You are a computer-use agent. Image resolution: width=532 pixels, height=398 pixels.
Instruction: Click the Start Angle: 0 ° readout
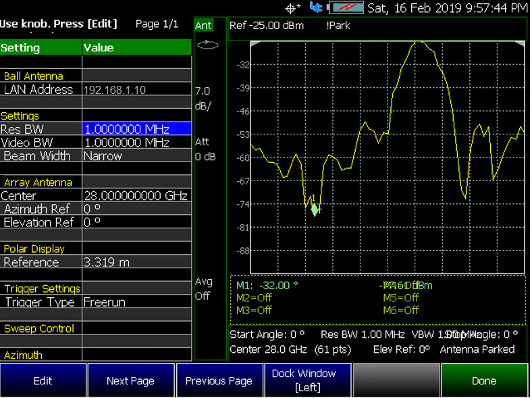[x=267, y=334]
